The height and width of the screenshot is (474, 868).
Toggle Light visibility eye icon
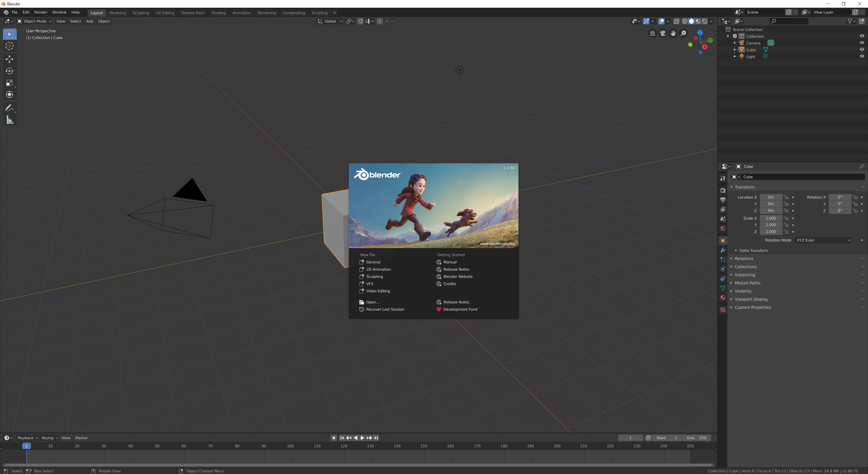point(862,57)
